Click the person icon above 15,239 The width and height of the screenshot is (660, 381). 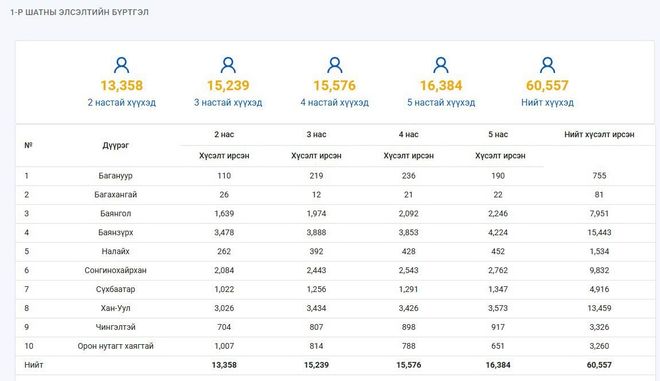click(228, 65)
